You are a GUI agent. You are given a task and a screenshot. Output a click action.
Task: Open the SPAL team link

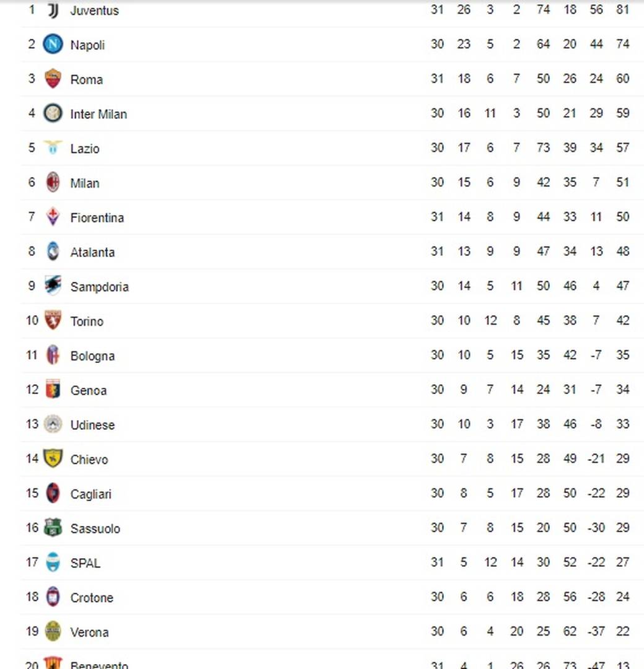click(x=85, y=564)
